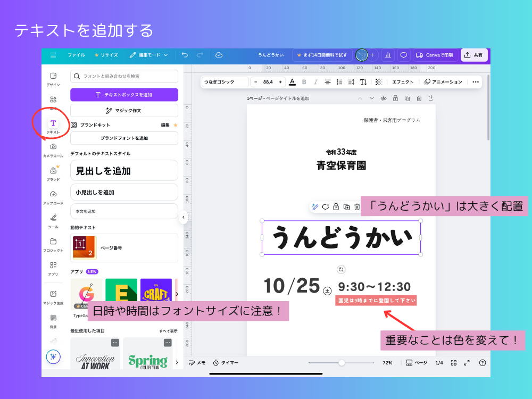This screenshot has height=399, width=532.
Task: Open the comments speech bubble icon
Action: point(403,55)
